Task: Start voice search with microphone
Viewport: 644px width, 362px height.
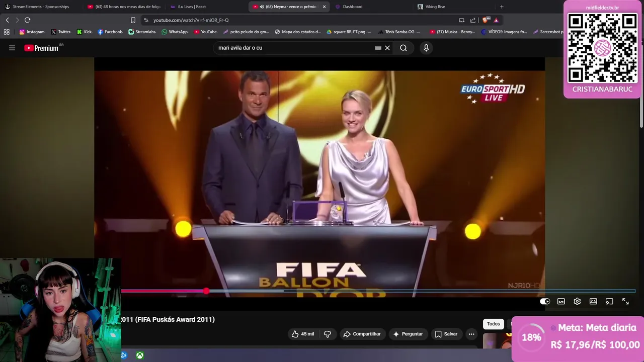Action: click(426, 48)
